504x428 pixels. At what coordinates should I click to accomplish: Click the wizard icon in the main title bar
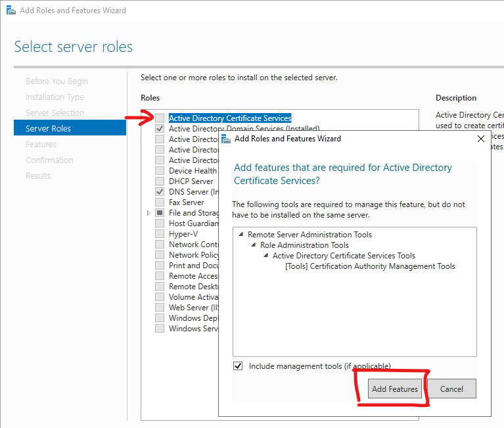coord(10,11)
